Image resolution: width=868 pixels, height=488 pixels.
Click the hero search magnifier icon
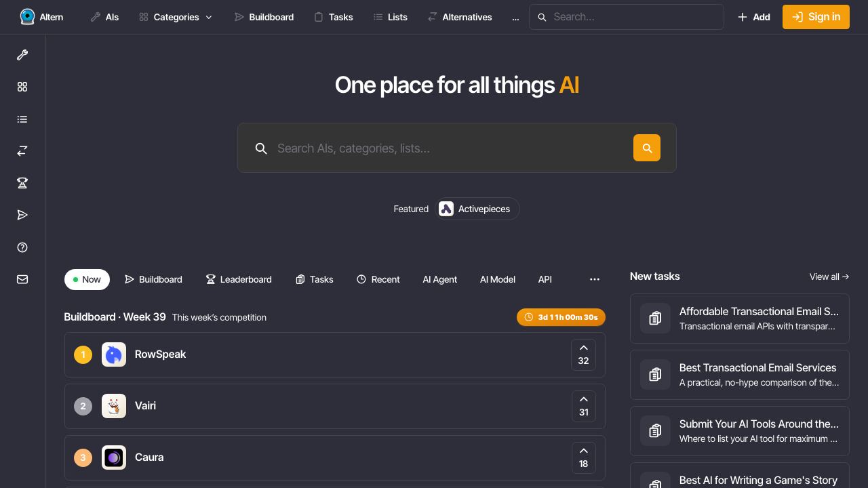pyautogui.click(x=261, y=148)
